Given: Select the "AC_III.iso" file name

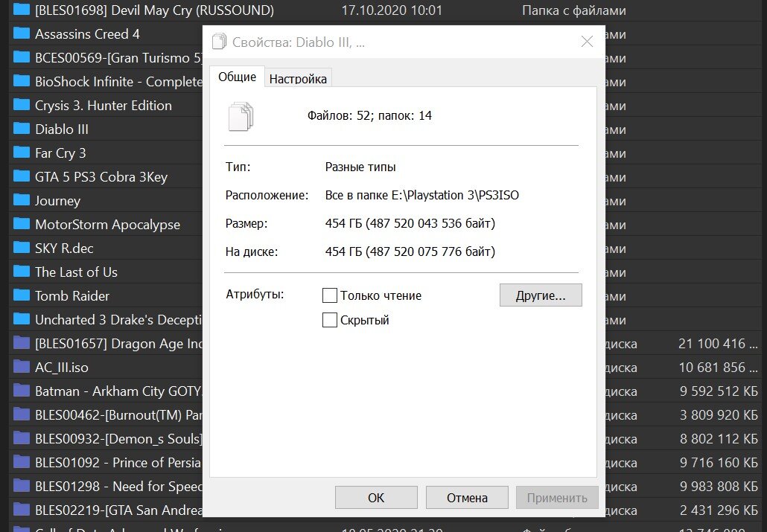Looking at the screenshot, I should click(x=62, y=368).
